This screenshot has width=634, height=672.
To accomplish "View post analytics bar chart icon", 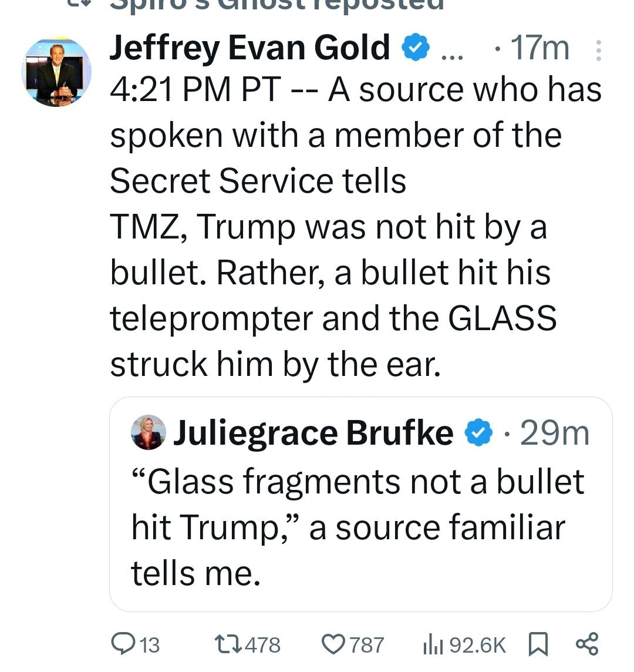I will 432,644.
